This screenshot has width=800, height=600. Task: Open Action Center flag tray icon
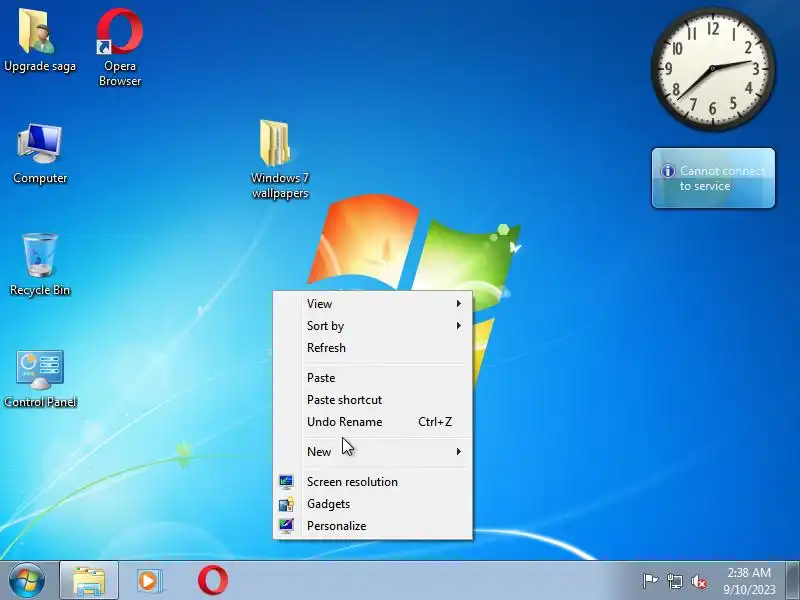click(650, 581)
